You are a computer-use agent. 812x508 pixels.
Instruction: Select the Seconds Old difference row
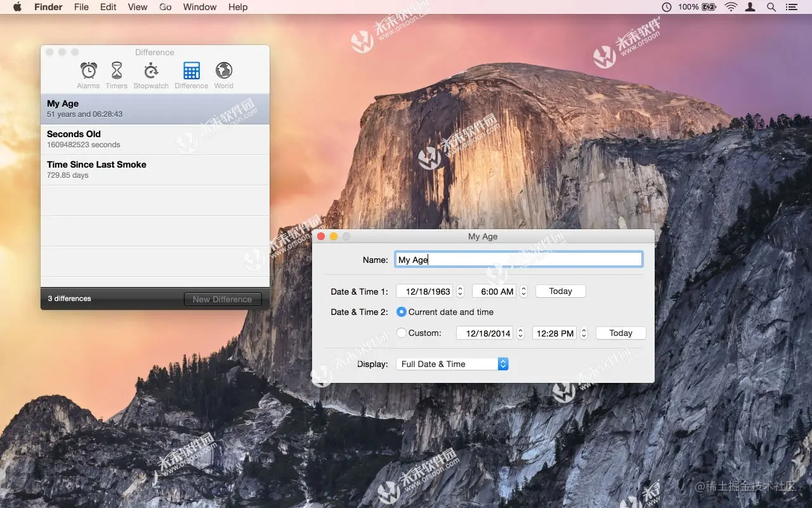155,139
